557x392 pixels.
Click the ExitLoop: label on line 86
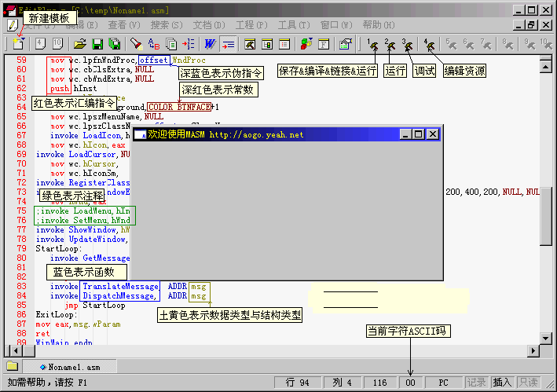56,314
